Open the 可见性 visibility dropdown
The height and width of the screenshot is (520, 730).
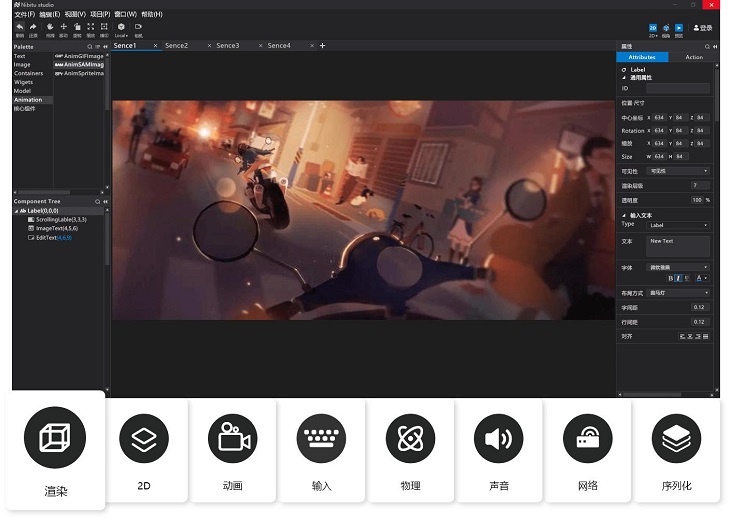point(678,171)
